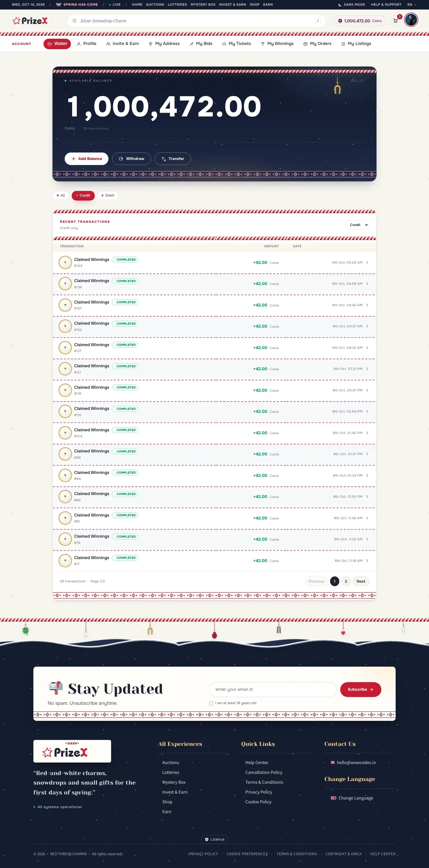Click the Change Language icon in footer
Screen dimensions: 429x868
[334, 798]
